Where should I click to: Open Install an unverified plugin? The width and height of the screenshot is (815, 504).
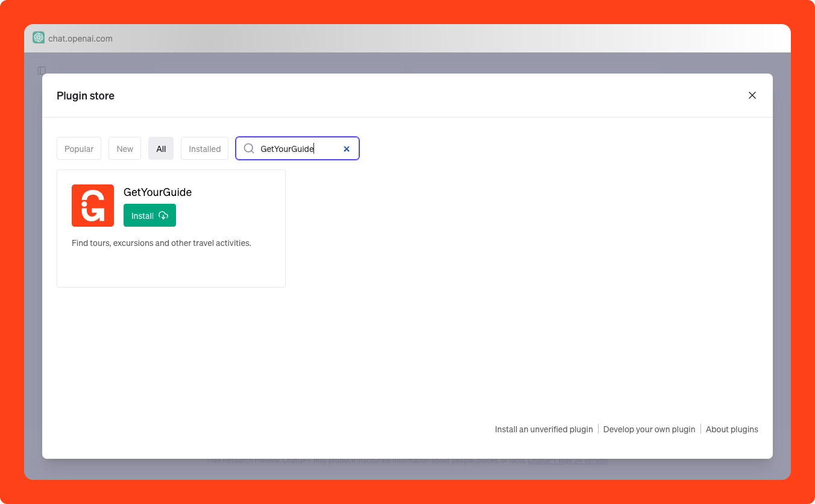click(543, 429)
